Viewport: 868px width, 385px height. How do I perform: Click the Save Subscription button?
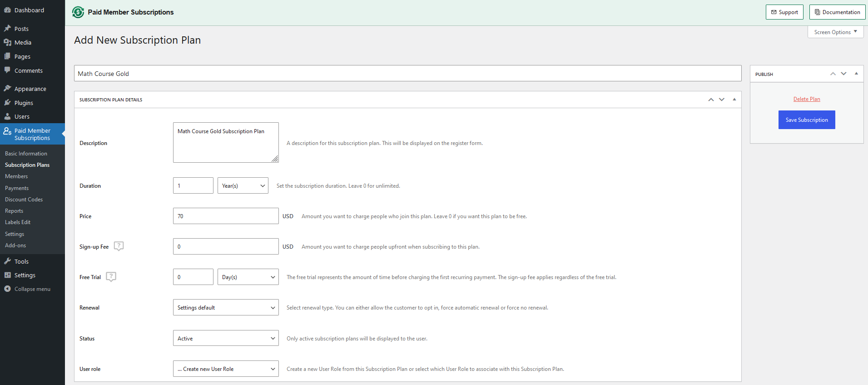pos(807,120)
